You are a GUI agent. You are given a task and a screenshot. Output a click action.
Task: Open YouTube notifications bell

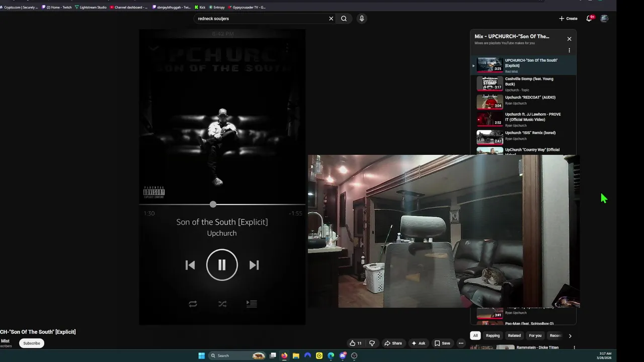point(589,19)
